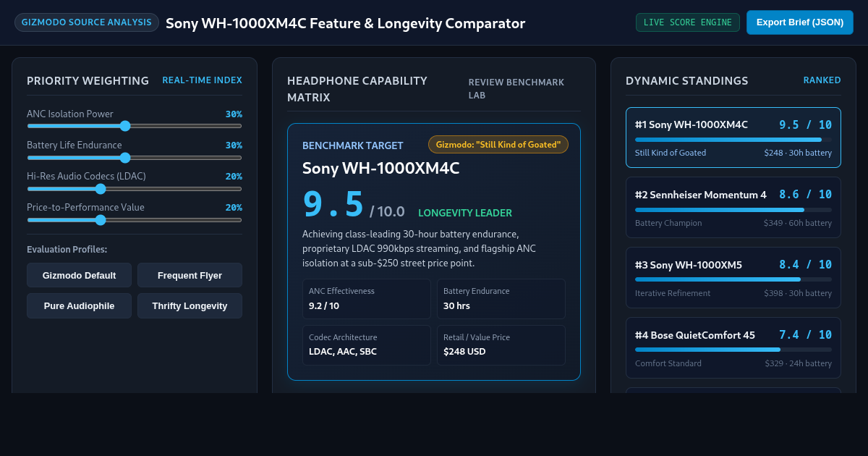Click the Iterative Refinement subtitle
Screen dimensions: 868x456
(x=673, y=293)
